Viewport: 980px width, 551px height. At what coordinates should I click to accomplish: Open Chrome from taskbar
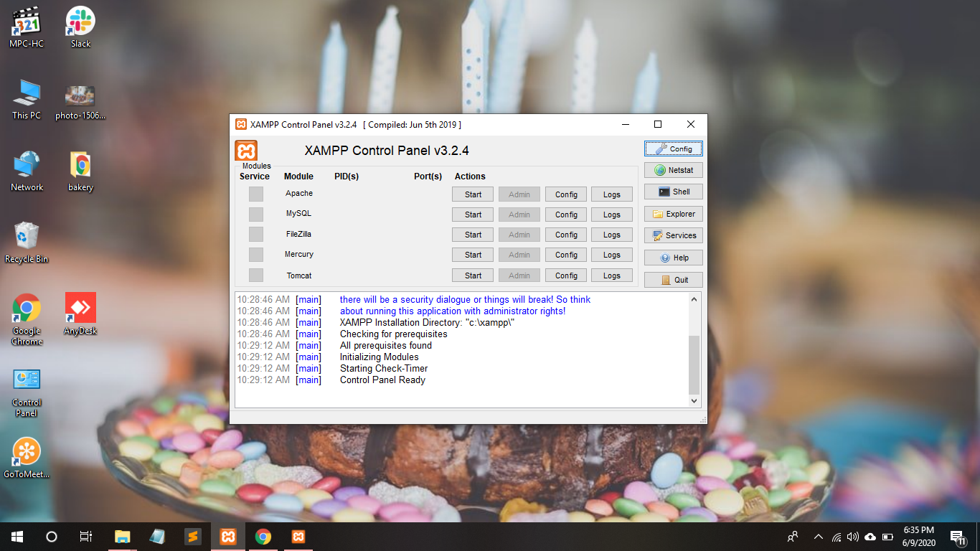[263, 537]
